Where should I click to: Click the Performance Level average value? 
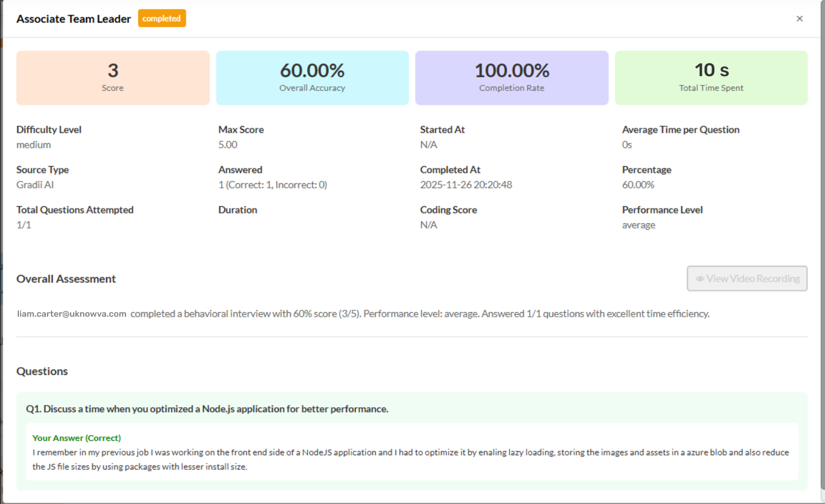click(x=638, y=225)
